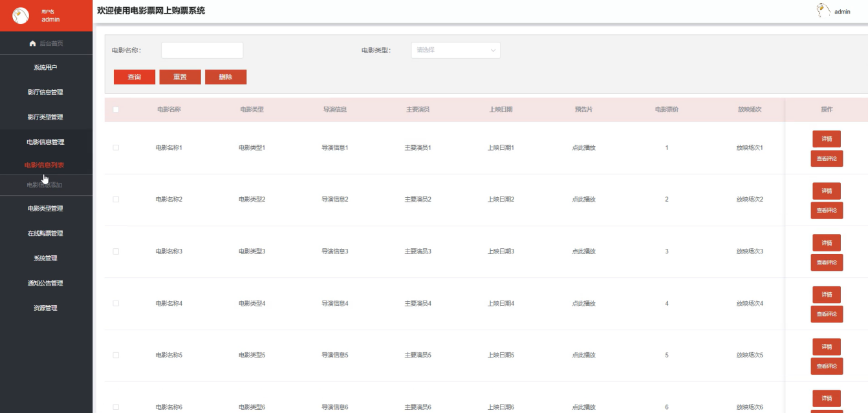This screenshot has width=868, height=413.
Task: Click the 上映日期5 cell
Action: pyautogui.click(x=501, y=355)
